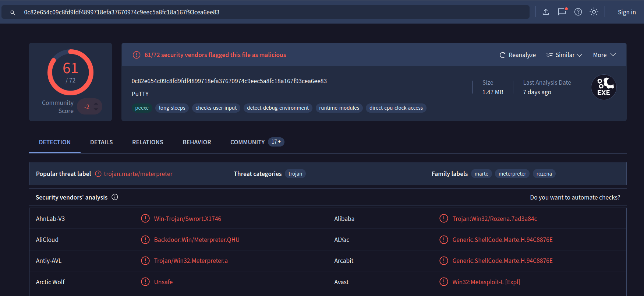Click the malicious alert icon in banner
The image size is (644, 296).
click(x=137, y=55)
